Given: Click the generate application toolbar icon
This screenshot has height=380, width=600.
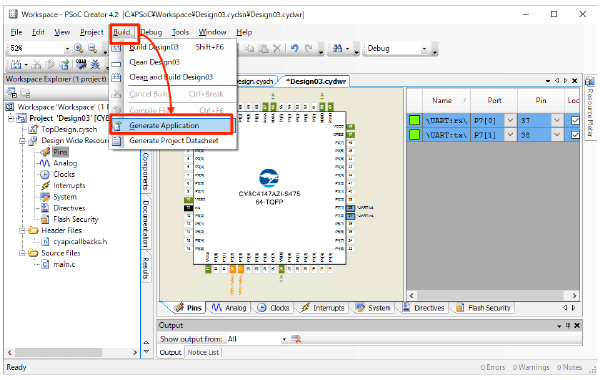Looking at the screenshot, I should click(x=64, y=65).
